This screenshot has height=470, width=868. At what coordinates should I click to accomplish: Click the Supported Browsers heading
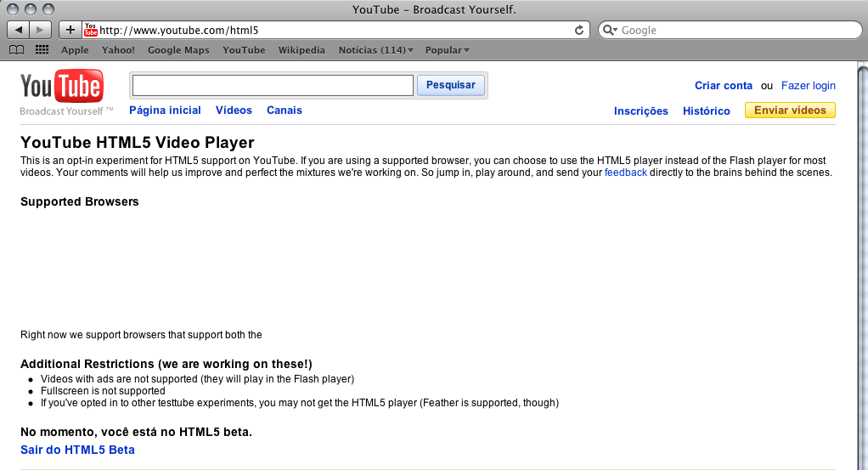tap(80, 201)
